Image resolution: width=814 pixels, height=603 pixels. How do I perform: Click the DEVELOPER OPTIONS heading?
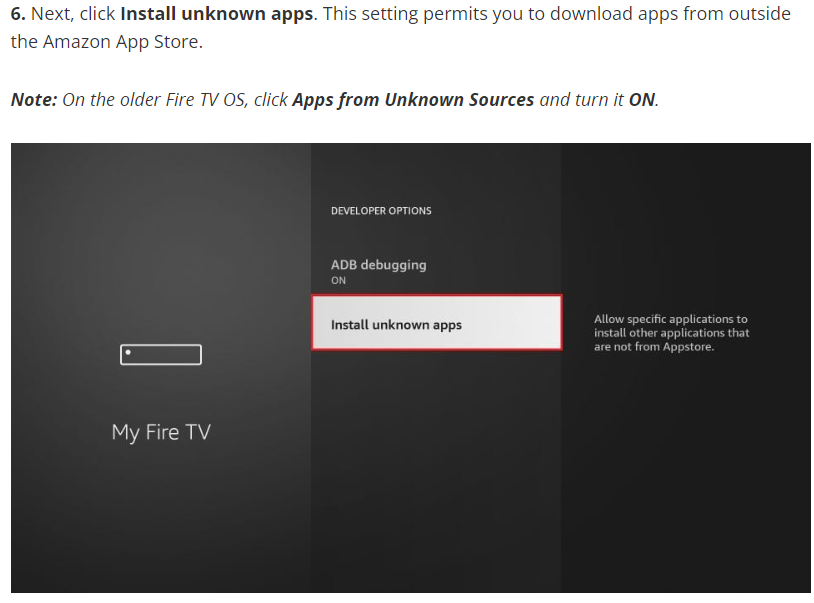click(x=381, y=211)
